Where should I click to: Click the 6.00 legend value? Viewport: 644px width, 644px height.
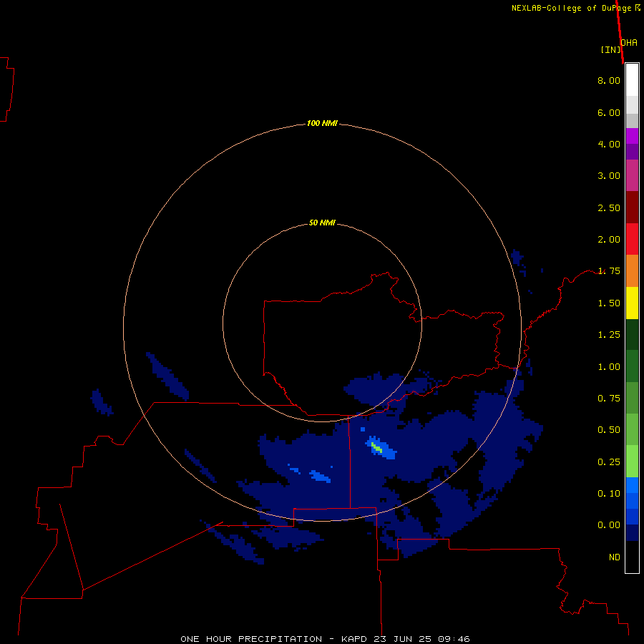[x=609, y=112]
